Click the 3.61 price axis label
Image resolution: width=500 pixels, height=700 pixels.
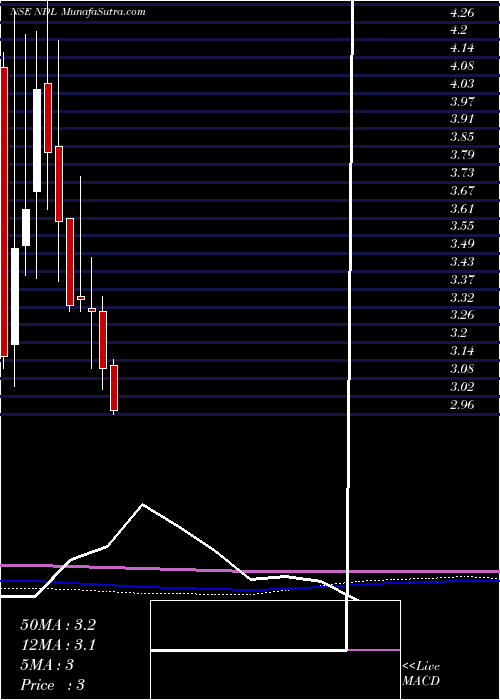pos(462,208)
